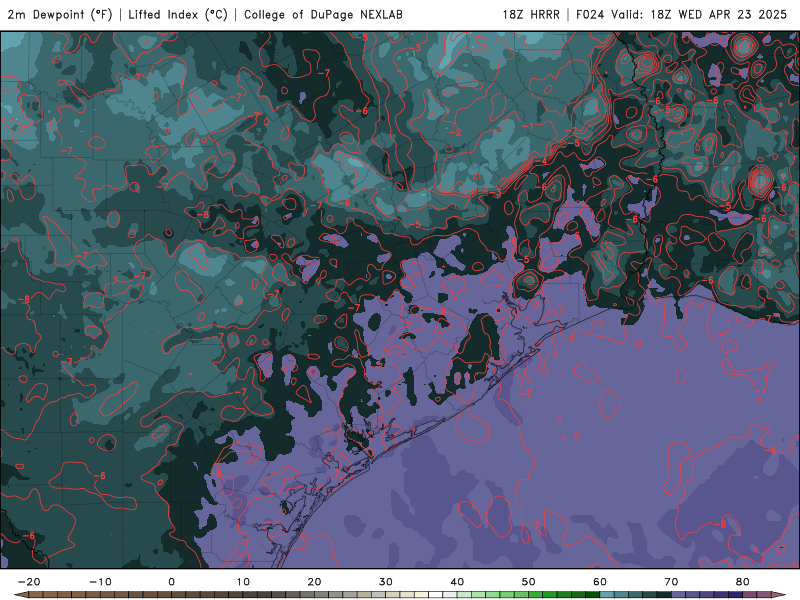
Task: Click the 80 label on the colorbar
Action: [x=743, y=582]
